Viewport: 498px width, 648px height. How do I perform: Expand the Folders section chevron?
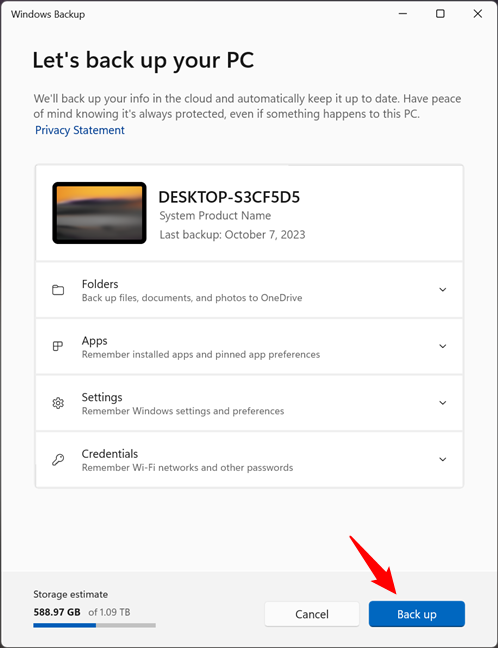[443, 290]
